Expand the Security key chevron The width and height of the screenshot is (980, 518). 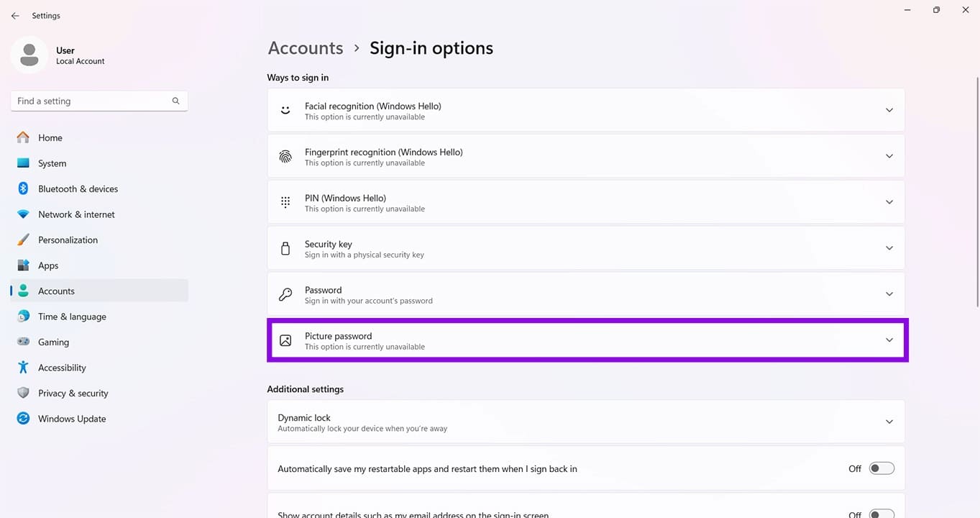(x=889, y=248)
